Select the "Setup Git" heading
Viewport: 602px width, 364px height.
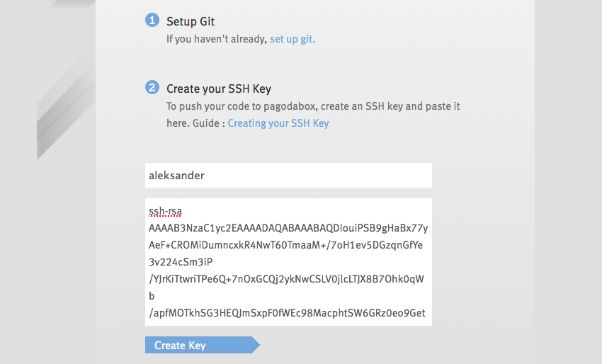point(191,22)
